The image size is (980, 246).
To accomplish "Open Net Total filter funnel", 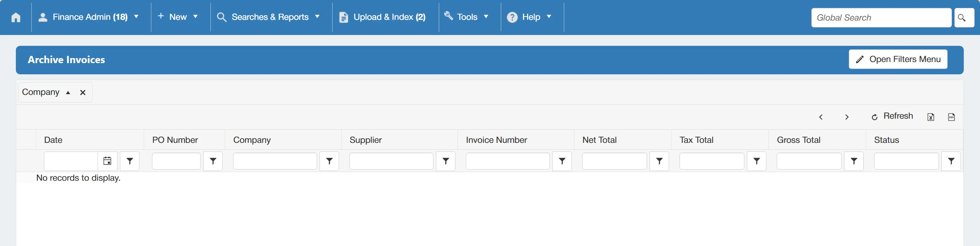I will 660,161.
